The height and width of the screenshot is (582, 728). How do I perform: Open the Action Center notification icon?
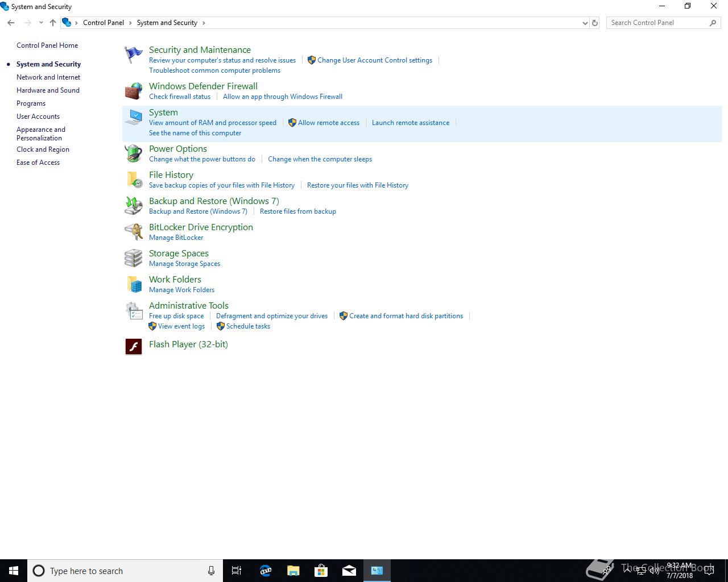tap(709, 571)
